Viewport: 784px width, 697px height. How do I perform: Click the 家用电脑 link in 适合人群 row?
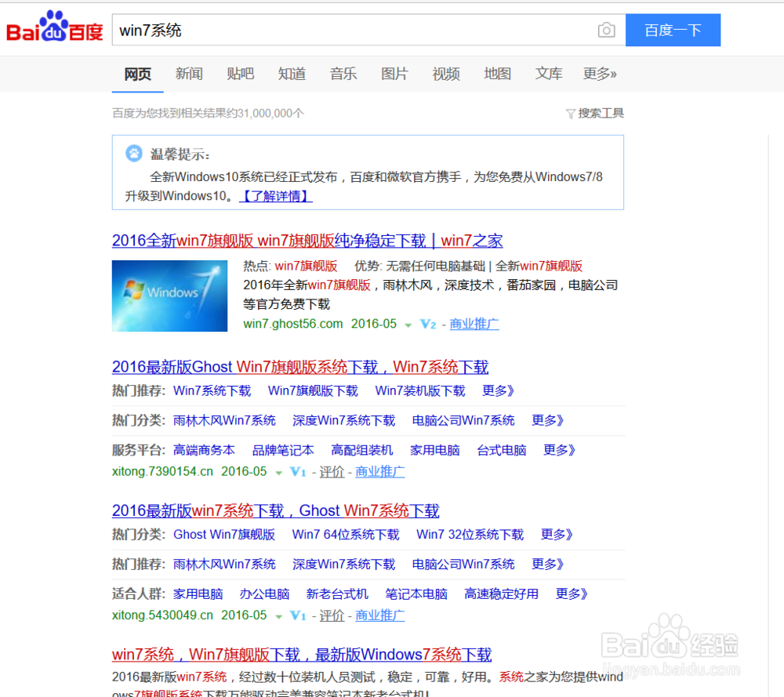click(x=198, y=594)
